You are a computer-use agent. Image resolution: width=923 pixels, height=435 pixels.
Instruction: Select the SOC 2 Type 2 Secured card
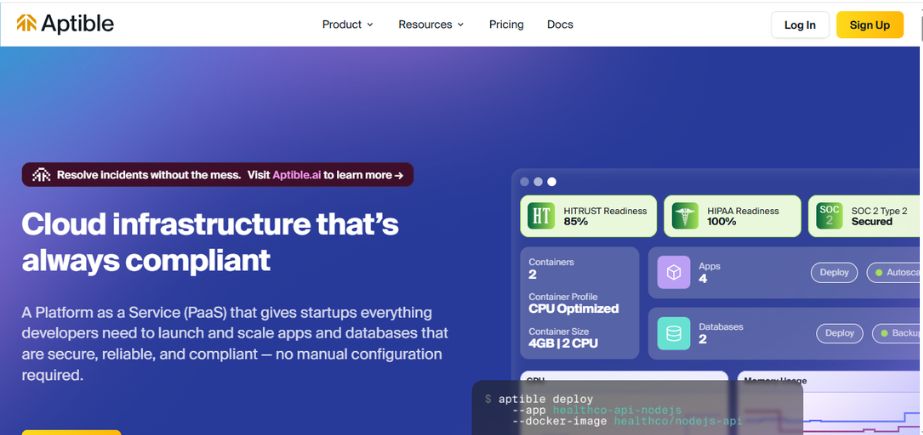[865, 216]
